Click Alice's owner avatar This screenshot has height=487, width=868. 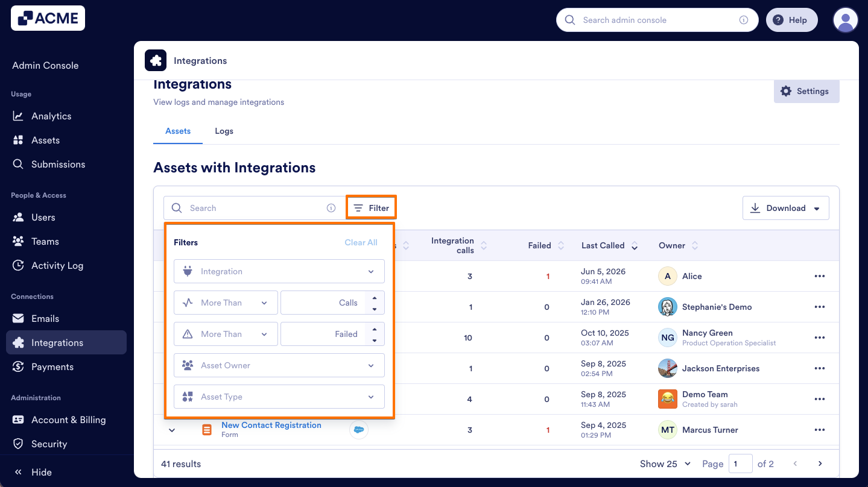[667, 276]
